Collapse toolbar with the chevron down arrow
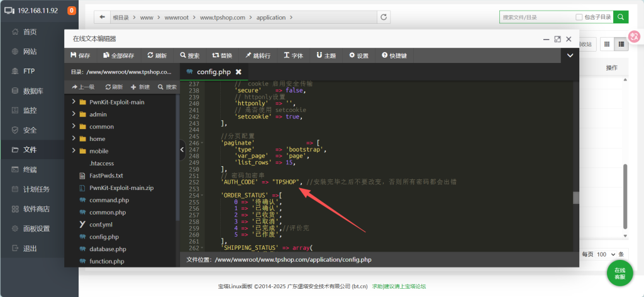 click(570, 55)
